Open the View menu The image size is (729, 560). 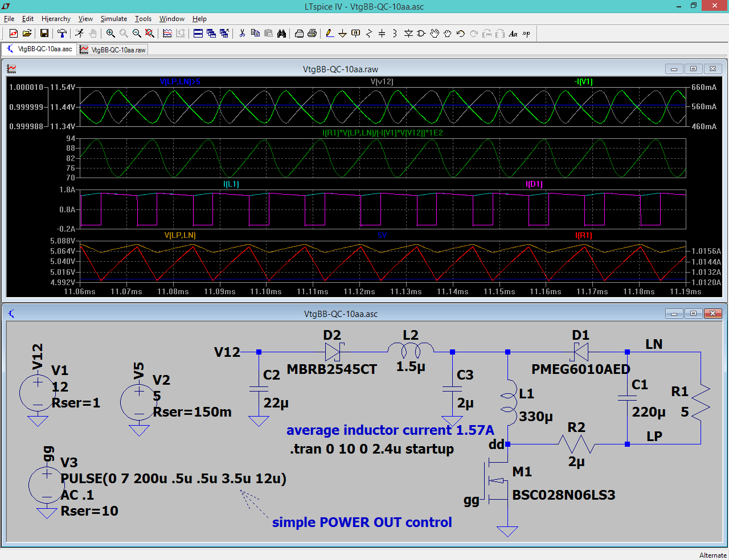pyautogui.click(x=85, y=19)
